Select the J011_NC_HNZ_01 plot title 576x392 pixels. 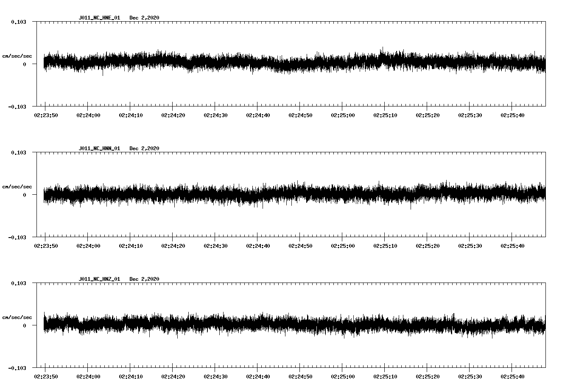(x=98, y=279)
